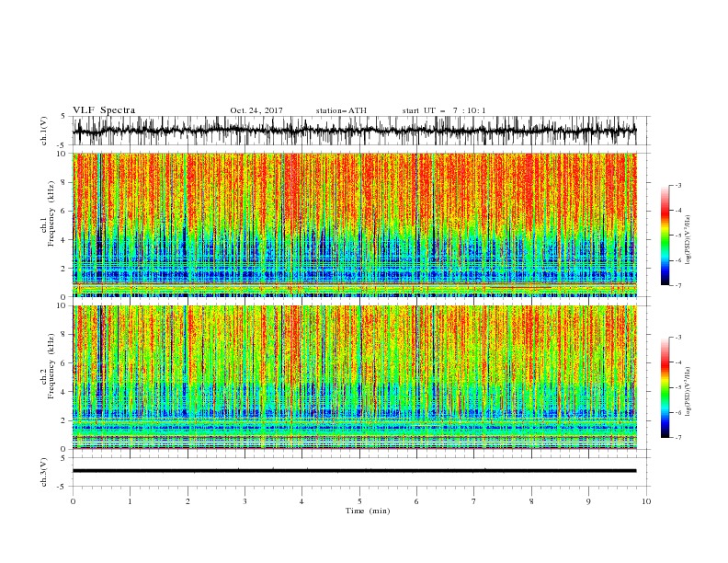Click the "8" minute tick label
728x563 pixels.
pyautogui.click(x=531, y=501)
